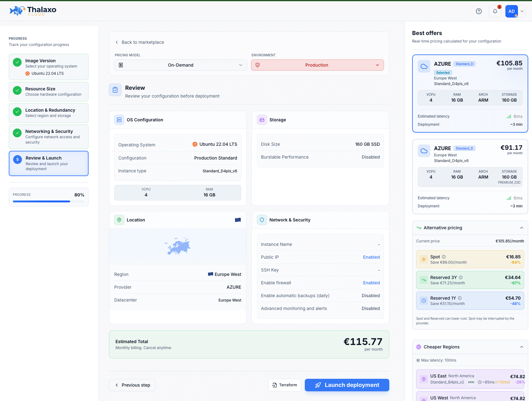
Task: Go to the Previous step
Action: (x=132, y=385)
